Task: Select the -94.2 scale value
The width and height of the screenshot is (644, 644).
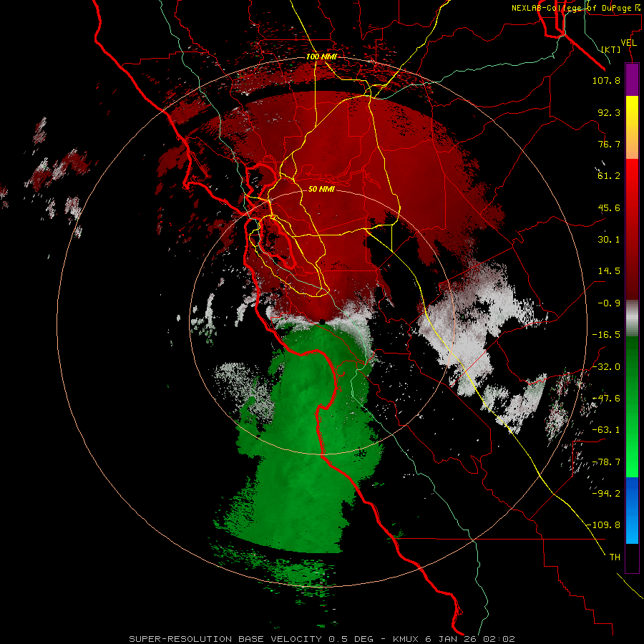Action: 606,494
